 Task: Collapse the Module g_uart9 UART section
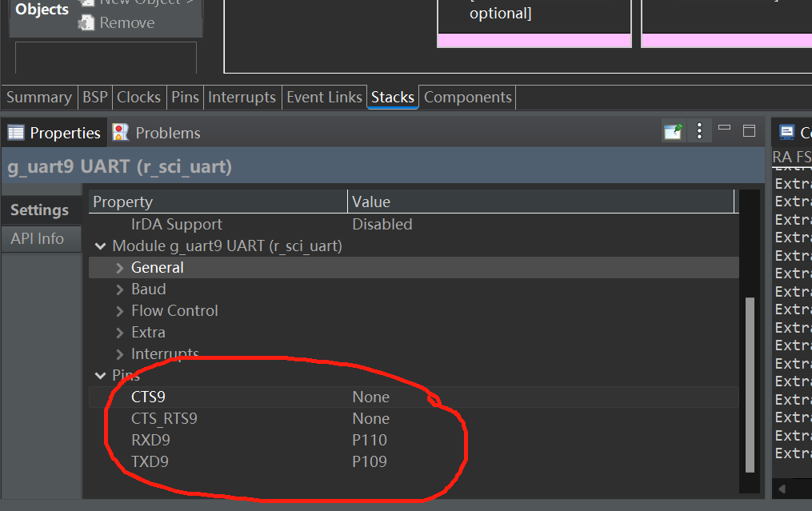[x=101, y=246]
